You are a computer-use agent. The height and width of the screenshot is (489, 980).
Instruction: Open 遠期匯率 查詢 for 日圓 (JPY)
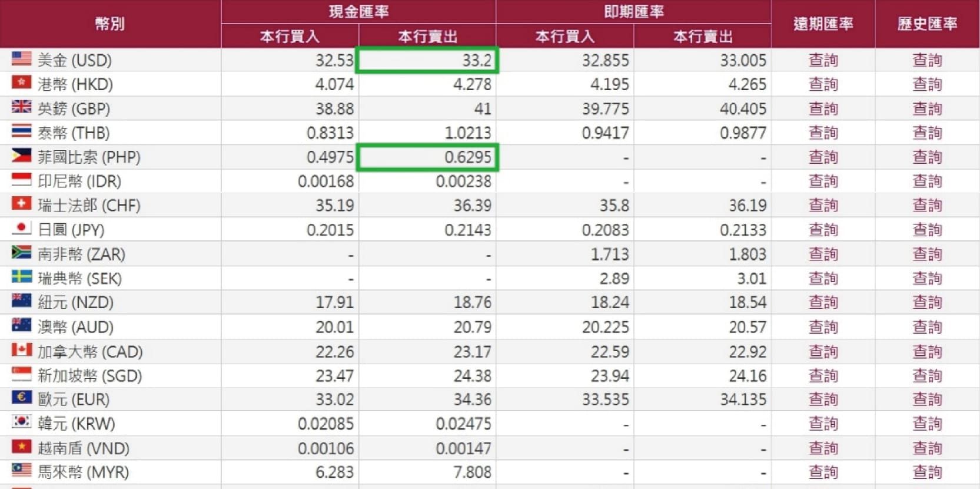(x=823, y=230)
